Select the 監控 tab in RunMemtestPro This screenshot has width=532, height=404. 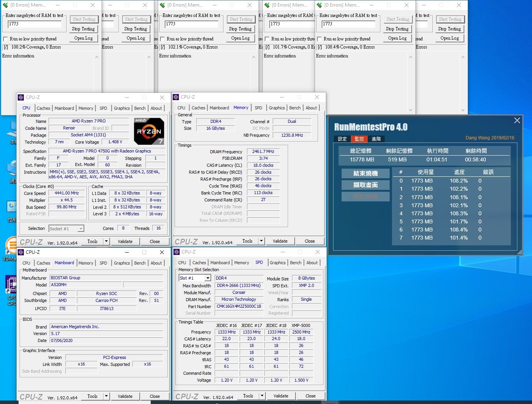(x=359, y=139)
